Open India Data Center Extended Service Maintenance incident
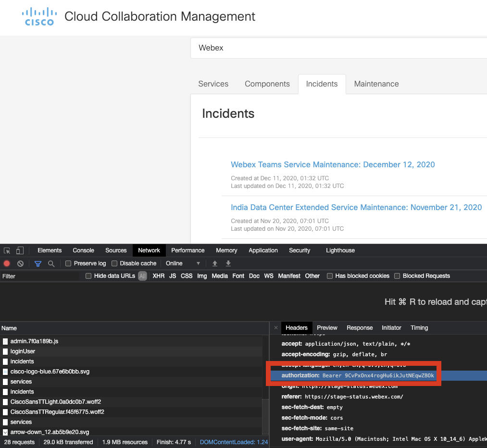Screen dimensions: 487x448 click(x=356, y=208)
